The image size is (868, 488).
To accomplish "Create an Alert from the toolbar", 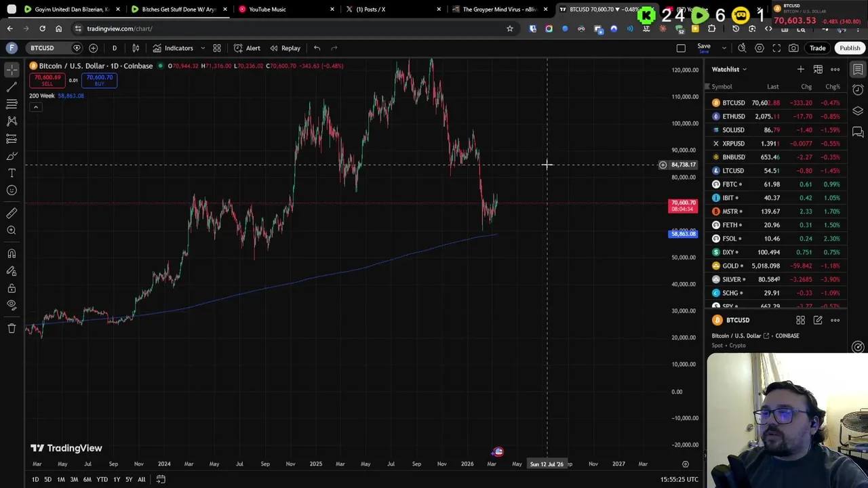I will tap(247, 48).
